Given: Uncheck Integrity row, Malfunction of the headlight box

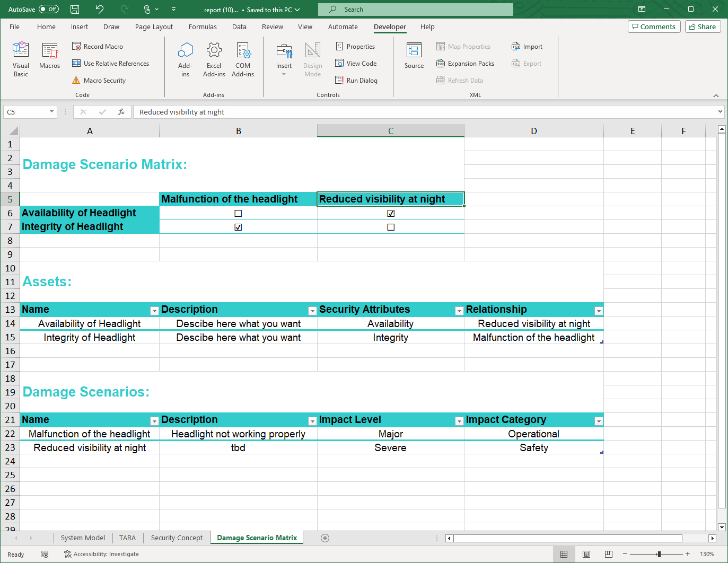Looking at the screenshot, I should pyautogui.click(x=238, y=227).
